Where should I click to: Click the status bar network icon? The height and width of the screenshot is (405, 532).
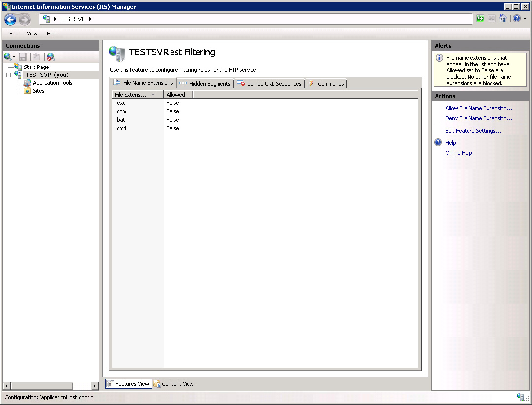[x=520, y=397]
